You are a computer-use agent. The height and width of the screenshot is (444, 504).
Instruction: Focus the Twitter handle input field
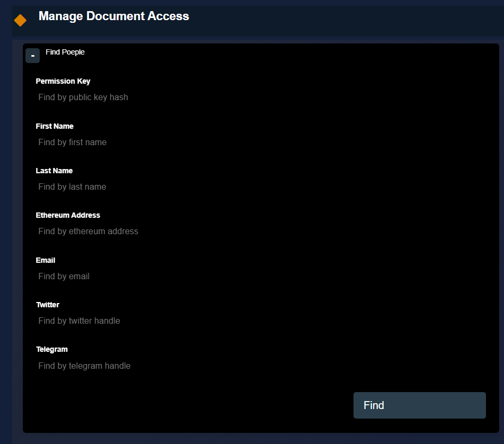click(159, 321)
